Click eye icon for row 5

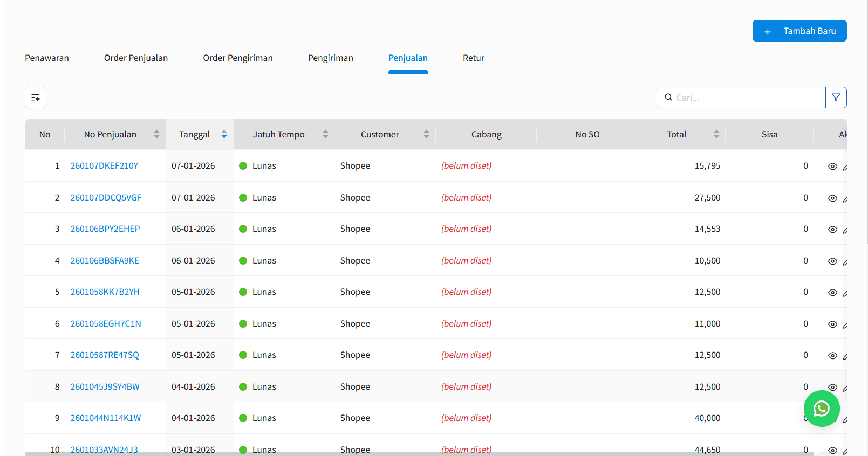point(832,293)
